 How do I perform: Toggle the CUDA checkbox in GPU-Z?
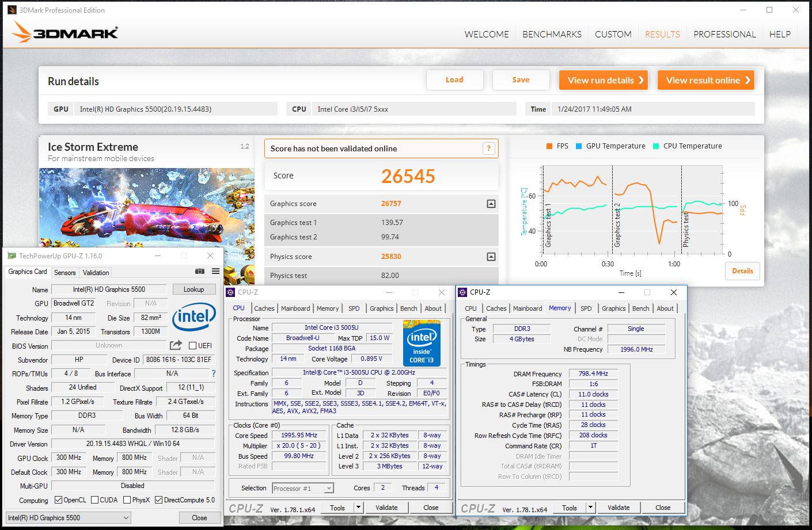[x=95, y=500]
